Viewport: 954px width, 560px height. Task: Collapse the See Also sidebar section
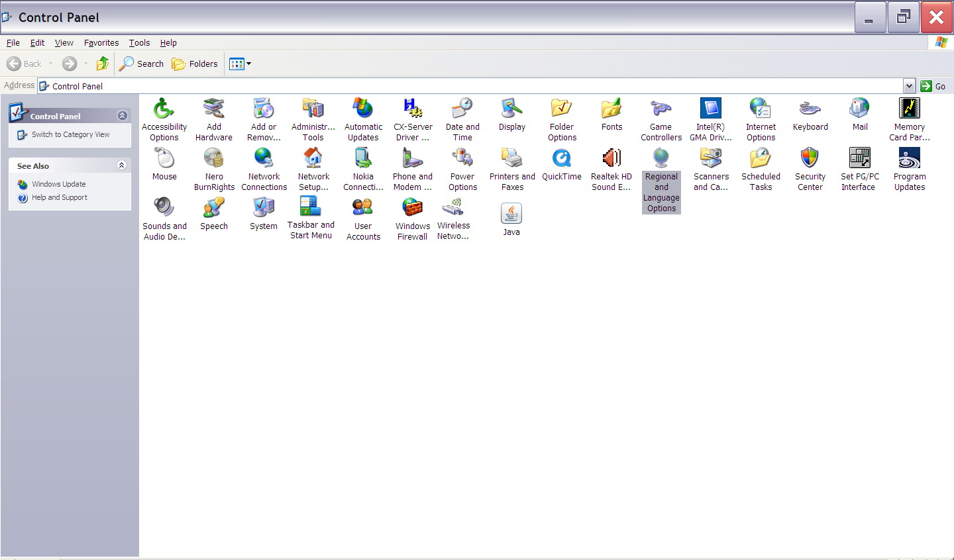(122, 165)
